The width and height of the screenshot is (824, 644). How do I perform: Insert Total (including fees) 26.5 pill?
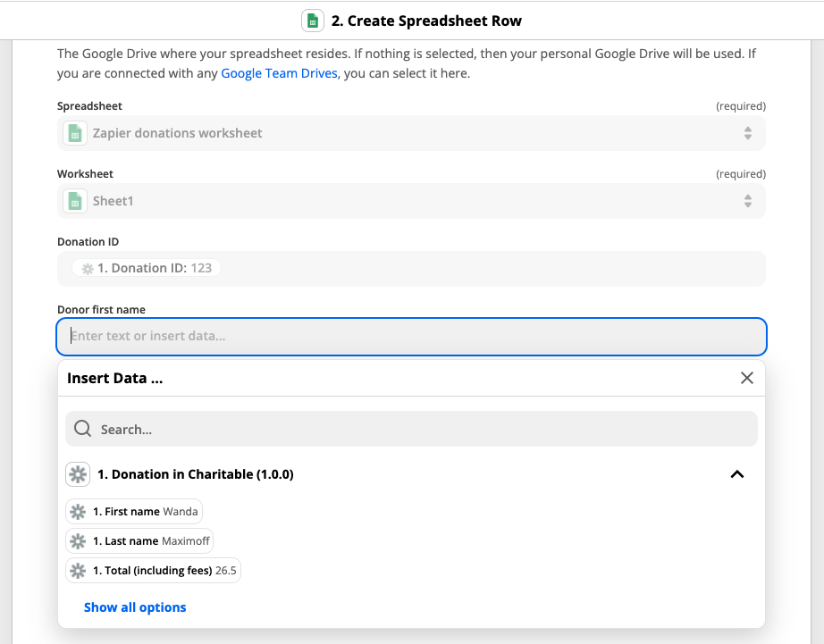tap(153, 571)
